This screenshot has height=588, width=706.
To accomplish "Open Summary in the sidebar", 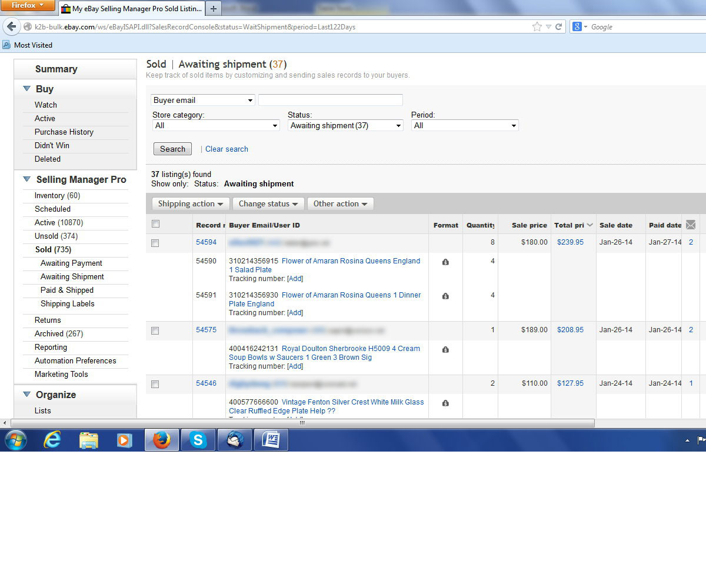I will [56, 69].
